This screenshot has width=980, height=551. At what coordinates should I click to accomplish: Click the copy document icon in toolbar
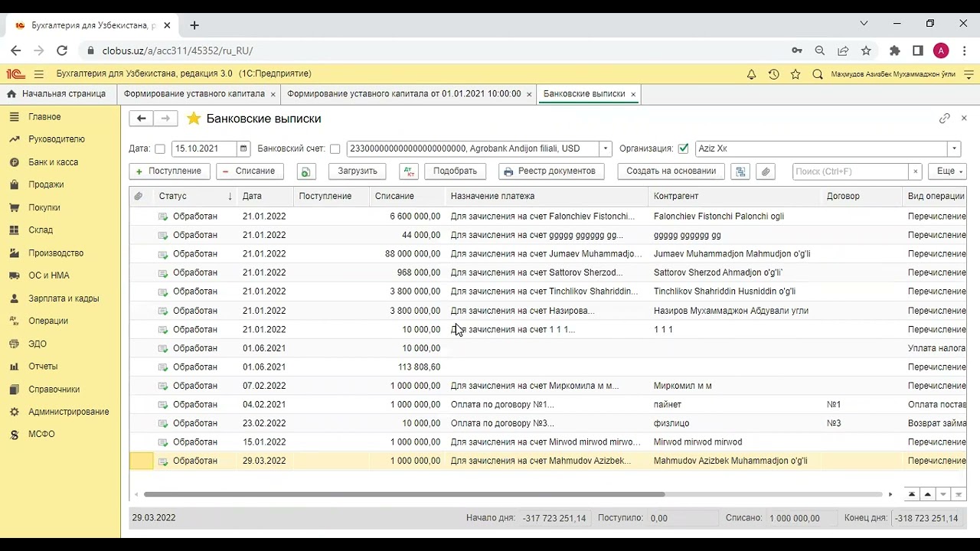305,171
